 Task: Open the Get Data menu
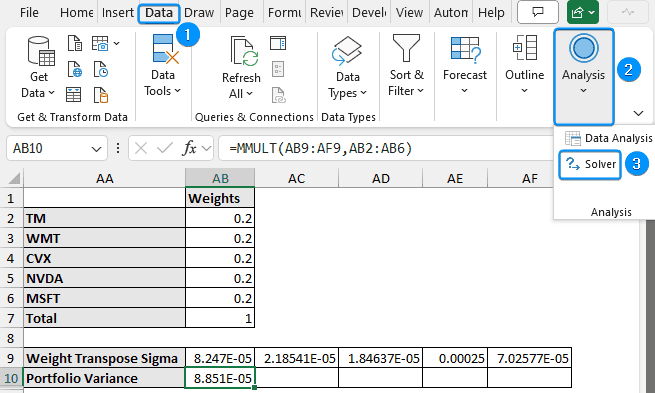point(39,67)
